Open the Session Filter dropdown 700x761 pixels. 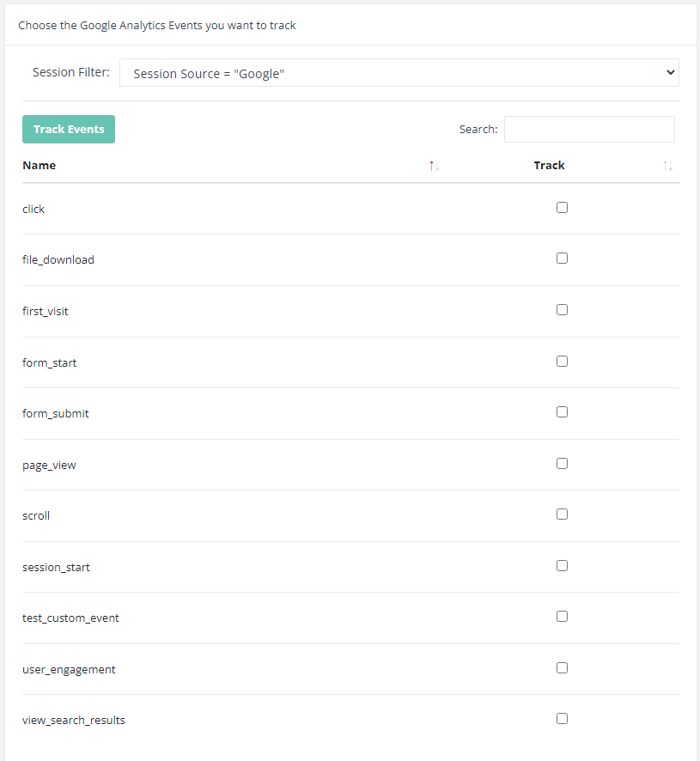(x=399, y=73)
